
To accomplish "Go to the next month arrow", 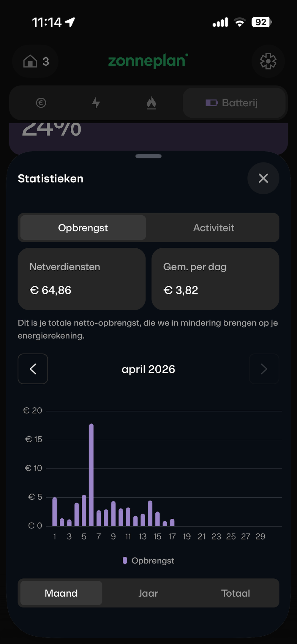I will click(264, 369).
